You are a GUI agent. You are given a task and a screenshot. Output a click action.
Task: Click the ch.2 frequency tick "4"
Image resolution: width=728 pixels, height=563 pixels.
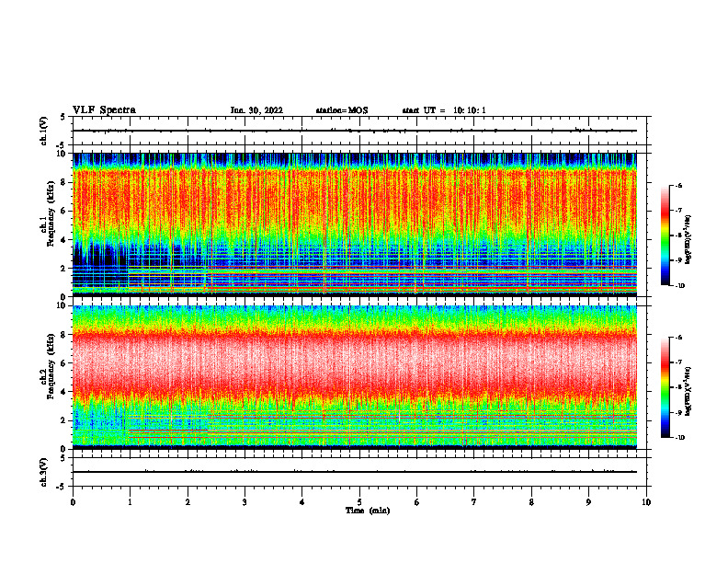pyautogui.click(x=63, y=392)
